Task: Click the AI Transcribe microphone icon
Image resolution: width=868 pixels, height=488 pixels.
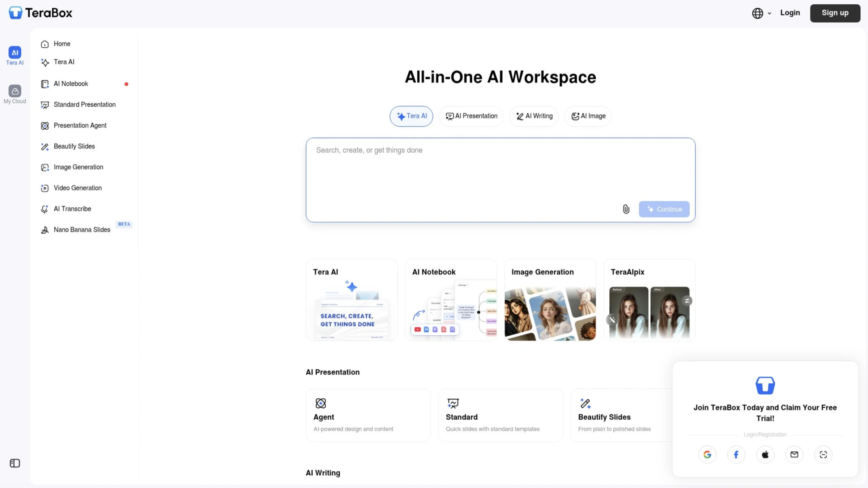Action: click(x=45, y=209)
